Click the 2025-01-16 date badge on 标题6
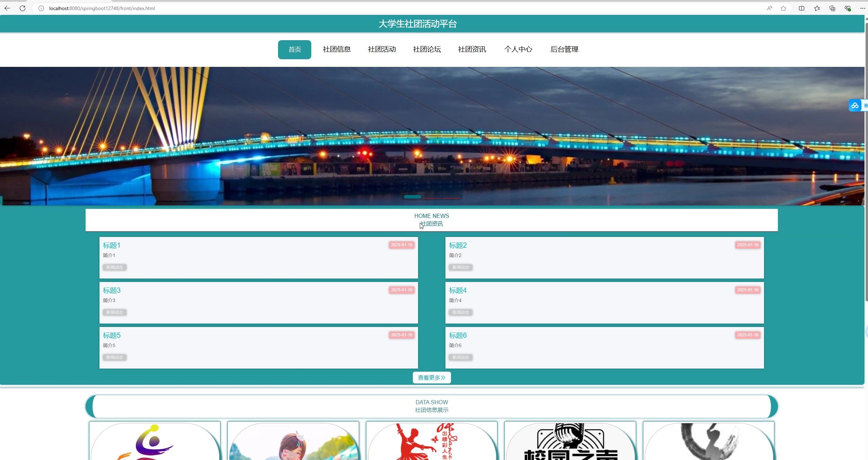The width and height of the screenshot is (868, 460). click(748, 335)
